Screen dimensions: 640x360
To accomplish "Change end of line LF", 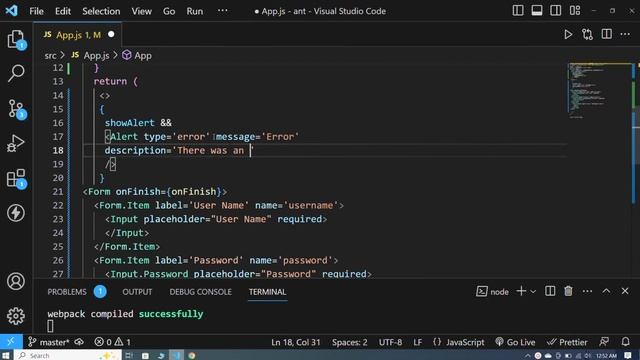I will (417, 342).
